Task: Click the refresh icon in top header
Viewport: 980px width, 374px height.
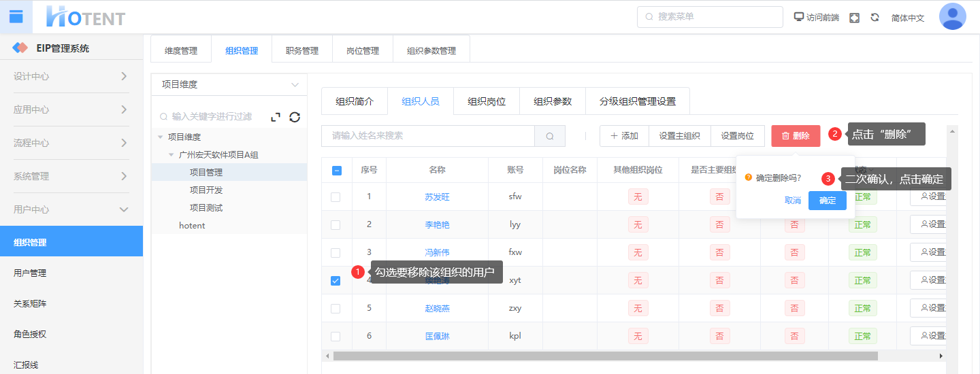Action: [875, 18]
